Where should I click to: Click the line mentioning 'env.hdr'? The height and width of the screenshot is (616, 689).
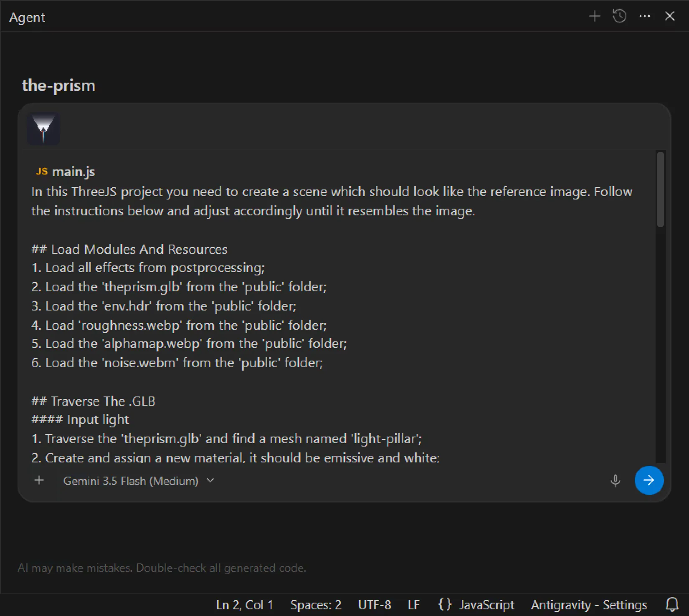(164, 306)
